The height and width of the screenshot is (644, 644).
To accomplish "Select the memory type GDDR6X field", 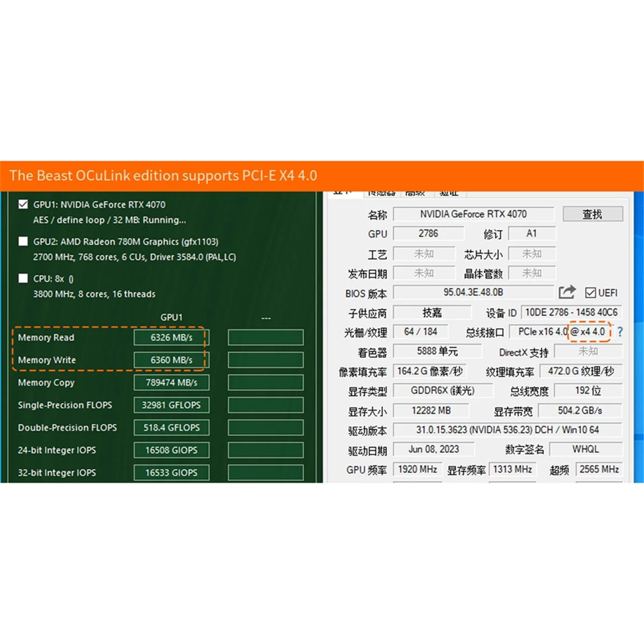I will pyautogui.click(x=443, y=391).
